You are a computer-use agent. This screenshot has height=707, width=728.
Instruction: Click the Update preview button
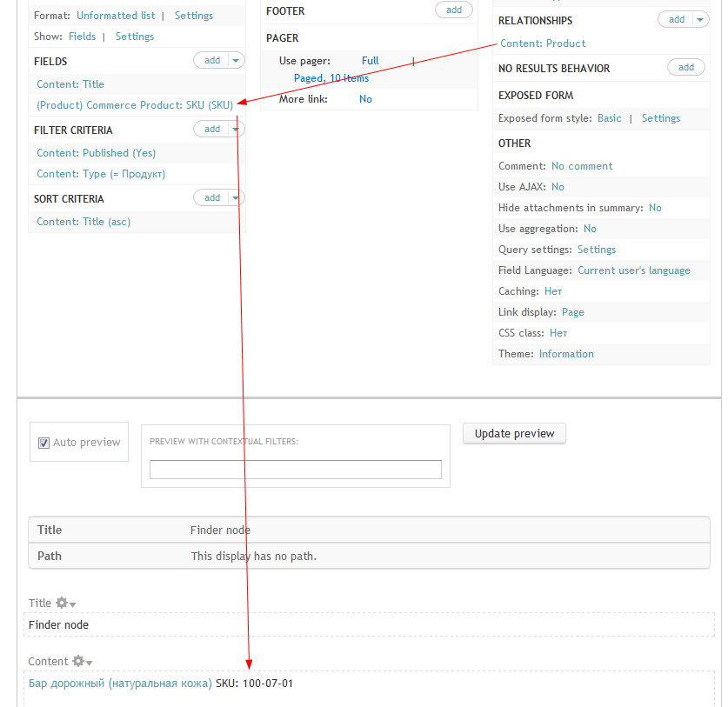(x=514, y=434)
